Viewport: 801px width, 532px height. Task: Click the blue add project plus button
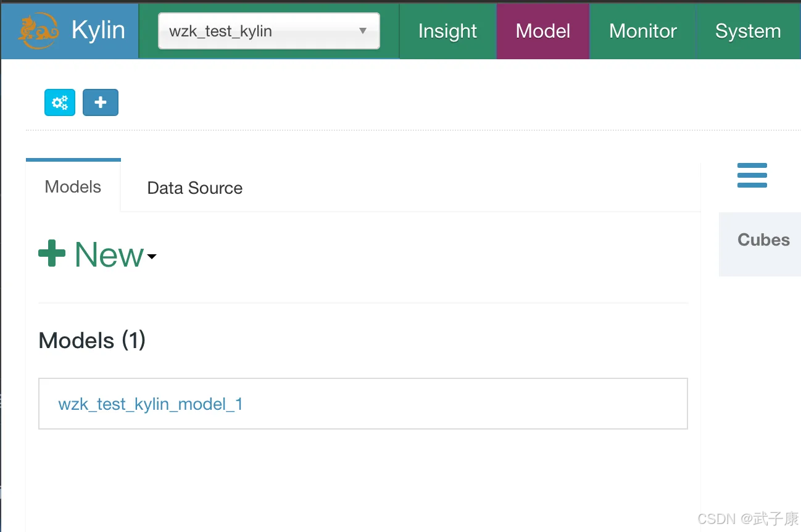101,102
